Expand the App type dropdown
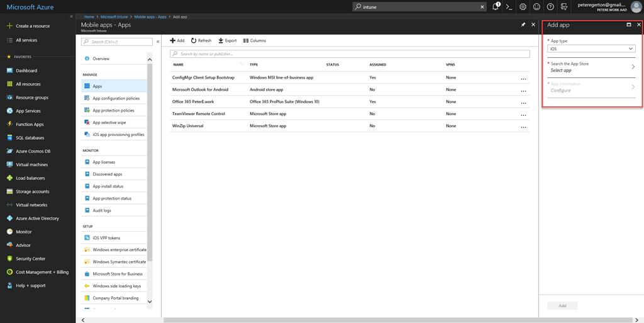Image resolution: width=644 pixels, height=323 pixels. pos(591,48)
